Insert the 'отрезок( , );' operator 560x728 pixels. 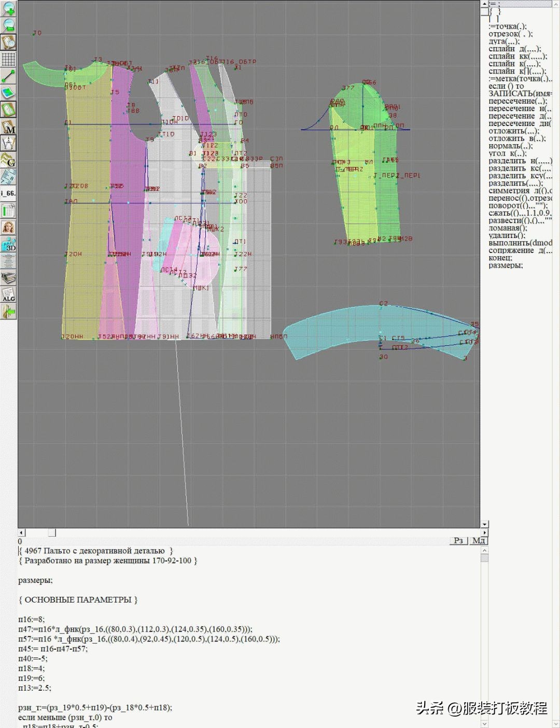[511, 34]
